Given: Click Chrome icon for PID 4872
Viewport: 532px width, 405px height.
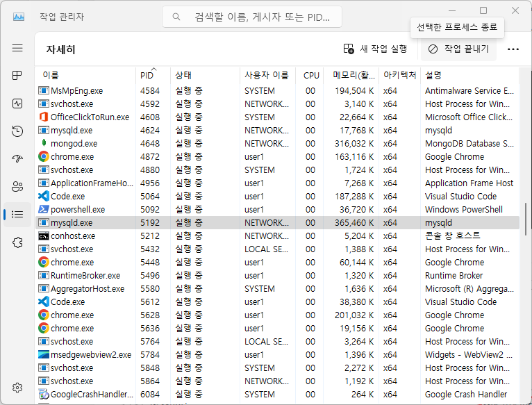Looking at the screenshot, I should (44, 156).
